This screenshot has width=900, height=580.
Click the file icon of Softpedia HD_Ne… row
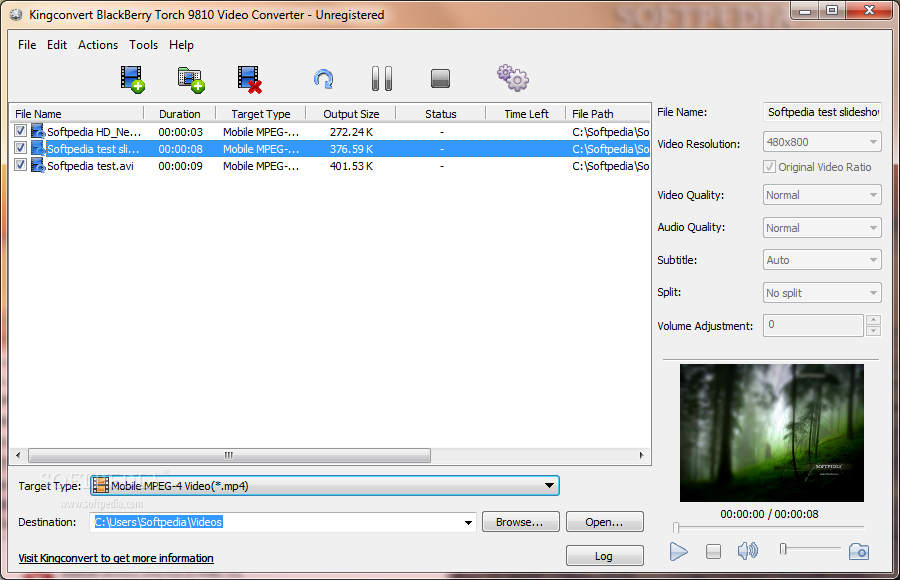38,132
